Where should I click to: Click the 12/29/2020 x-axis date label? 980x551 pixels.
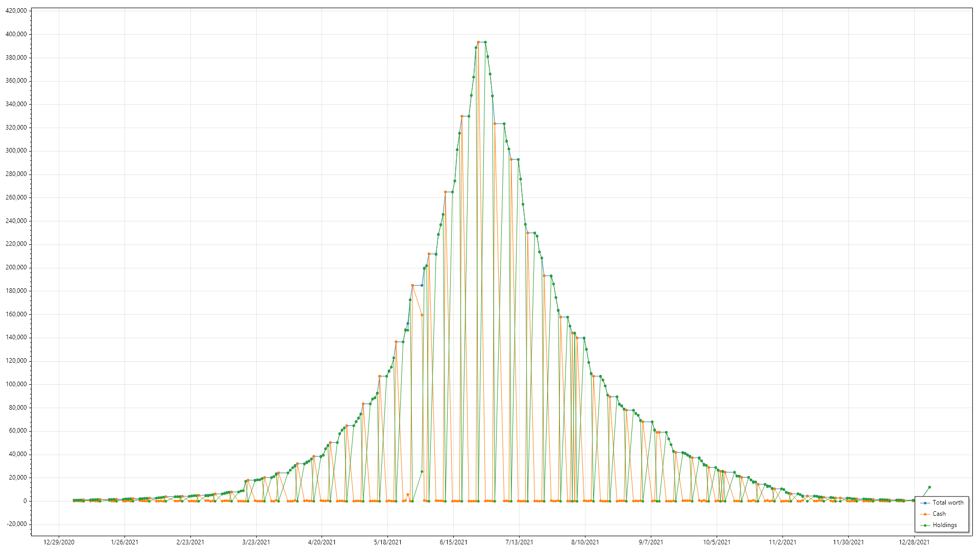(59, 542)
